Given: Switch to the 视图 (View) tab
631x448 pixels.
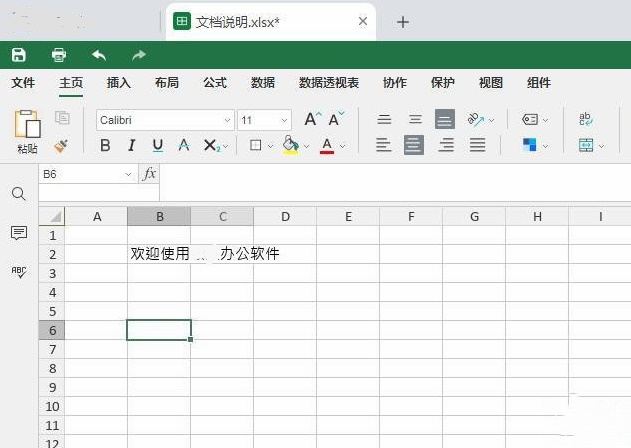Looking at the screenshot, I should point(491,83).
